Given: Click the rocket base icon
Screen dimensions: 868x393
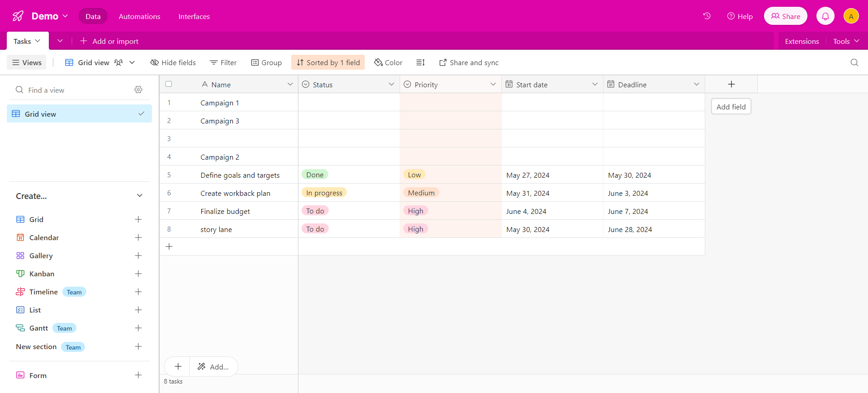Looking at the screenshot, I should click(x=18, y=16).
